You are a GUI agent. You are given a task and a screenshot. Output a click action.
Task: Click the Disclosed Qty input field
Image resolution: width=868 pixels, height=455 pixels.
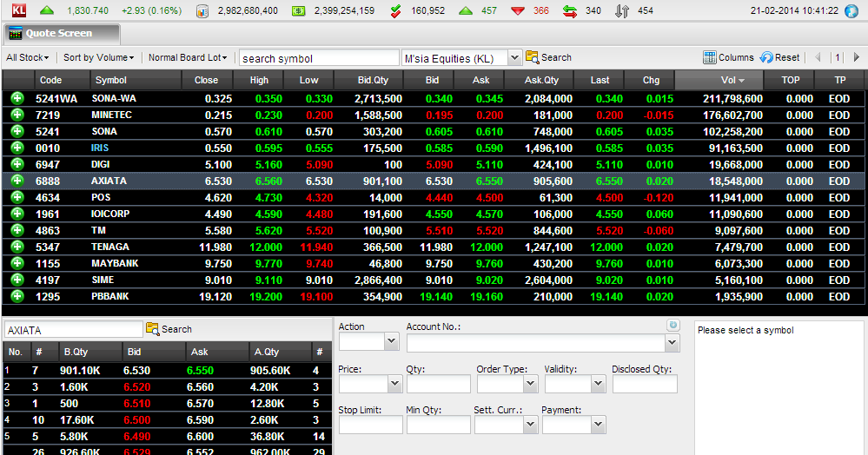coord(645,384)
